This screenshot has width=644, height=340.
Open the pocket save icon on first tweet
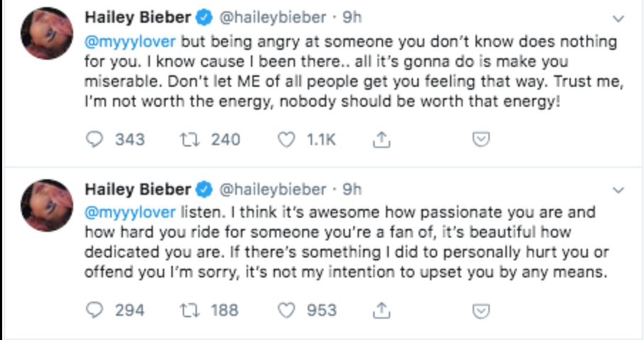482,141
